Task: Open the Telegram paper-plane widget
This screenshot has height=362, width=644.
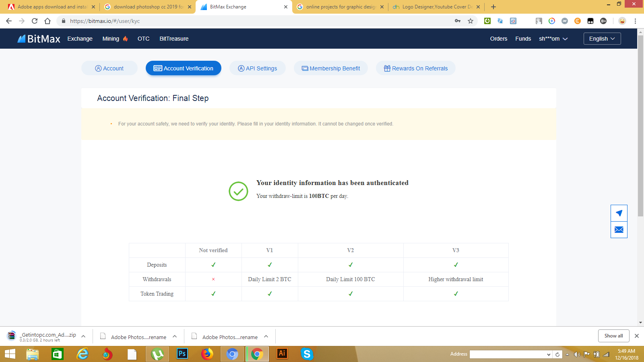Action: pyautogui.click(x=619, y=213)
